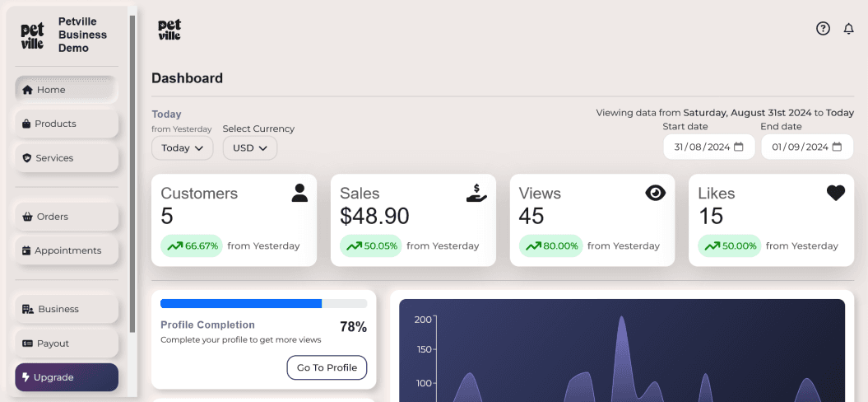Click the sidebar vertical scrollbar
Viewport: 868px width, 402px height.
click(x=132, y=174)
